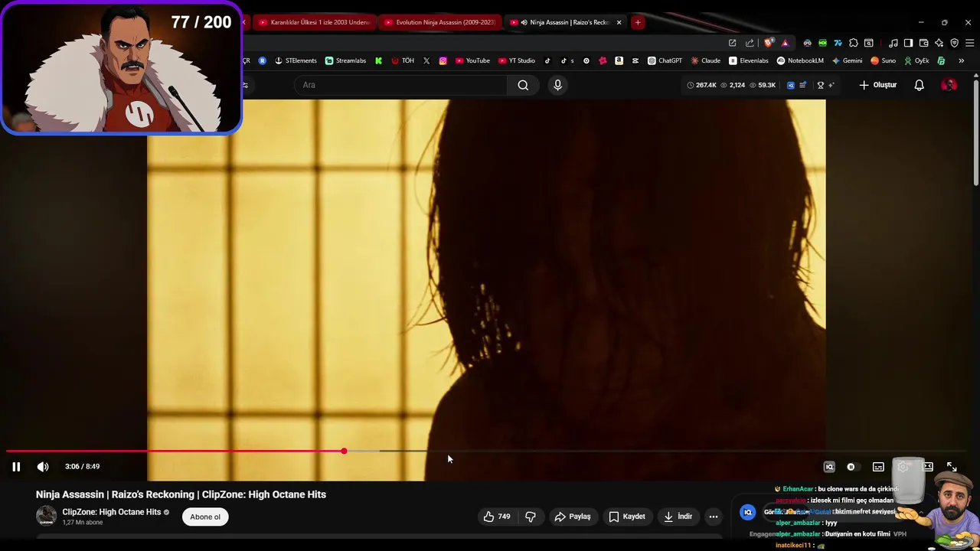Expand hidden bookmarks double chevron
The width and height of the screenshot is (980, 551).
[x=961, y=60]
